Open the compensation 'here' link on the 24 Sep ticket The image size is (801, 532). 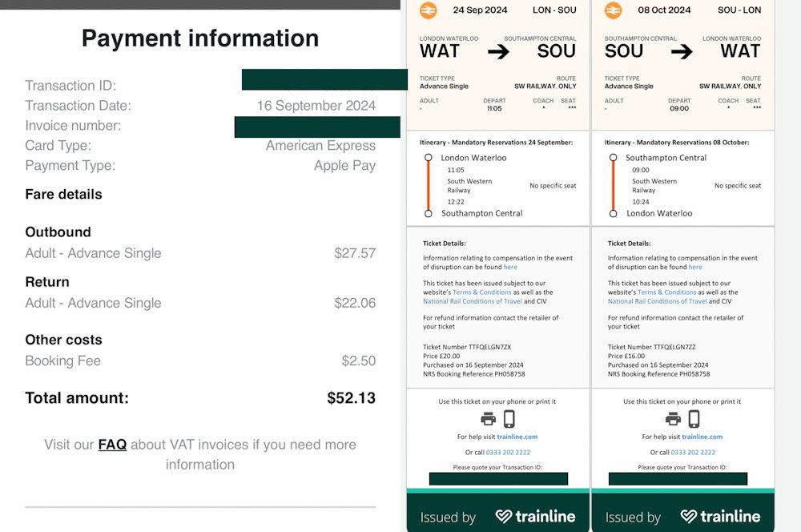coord(510,268)
